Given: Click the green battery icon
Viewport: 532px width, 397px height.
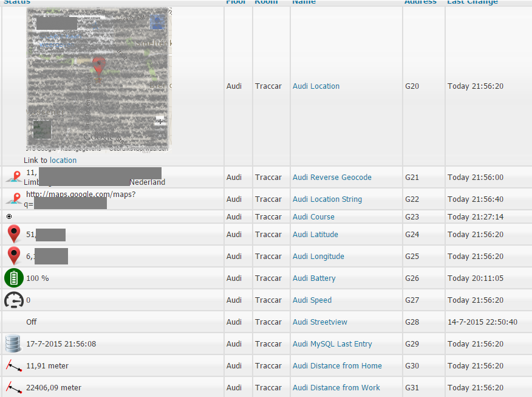Looking at the screenshot, I should tap(14, 278).
